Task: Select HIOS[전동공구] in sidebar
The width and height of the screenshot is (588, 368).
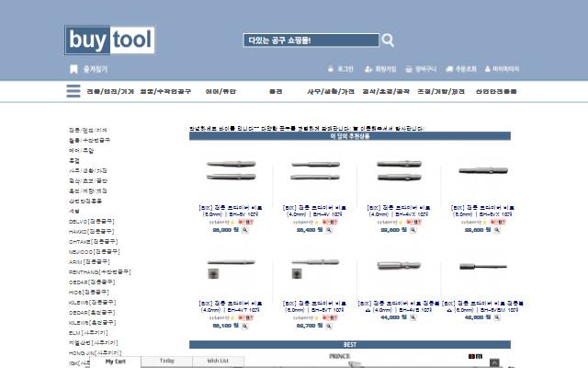Action: coord(89,293)
